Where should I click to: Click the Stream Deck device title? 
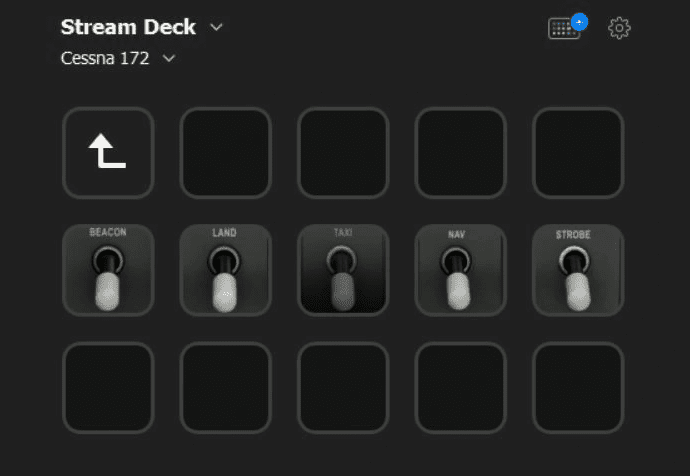point(128,27)
